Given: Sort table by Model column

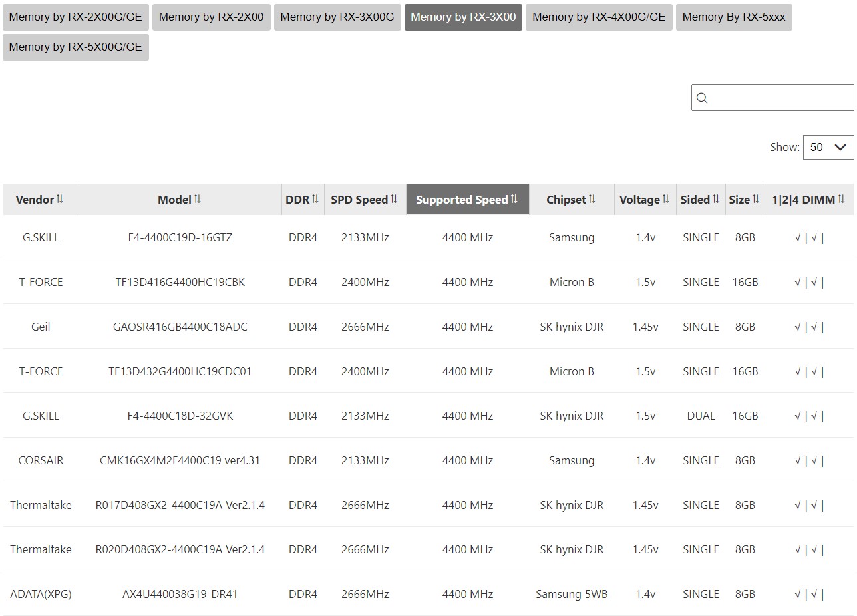Looking at the screenshot, I should [x=180, y=200].
